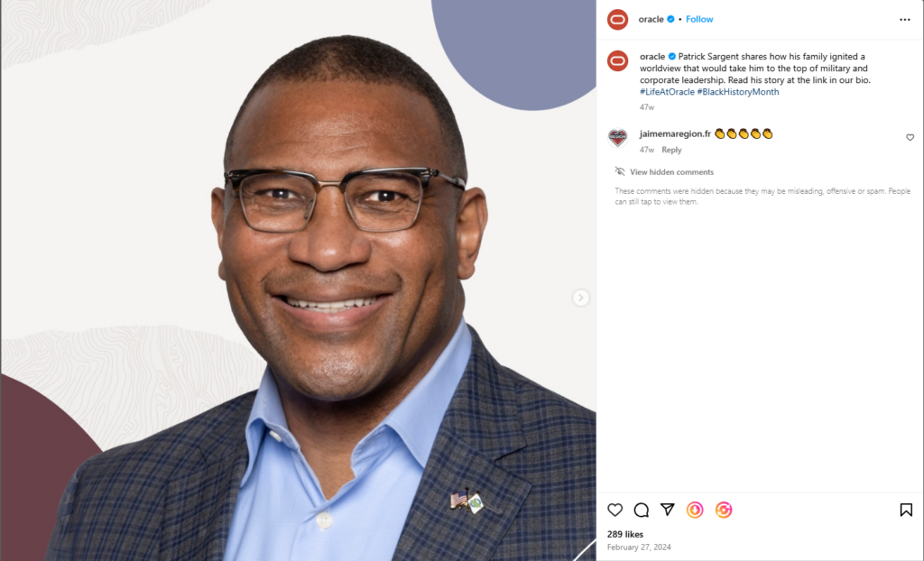Show hidden comments
This screenshot has width=924, height=561.
[x=671, y=172]
